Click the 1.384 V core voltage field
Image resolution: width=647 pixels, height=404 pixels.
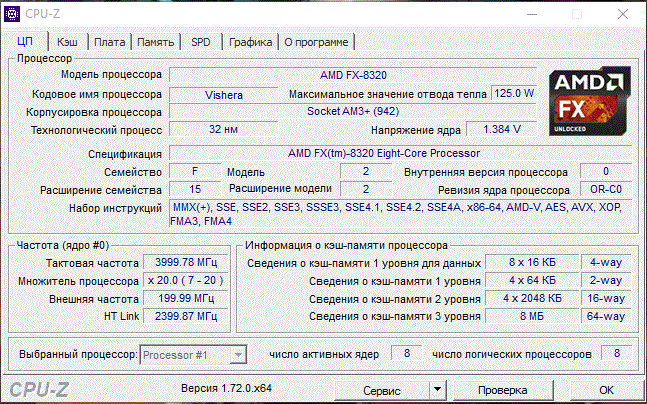tap(500, 130)
